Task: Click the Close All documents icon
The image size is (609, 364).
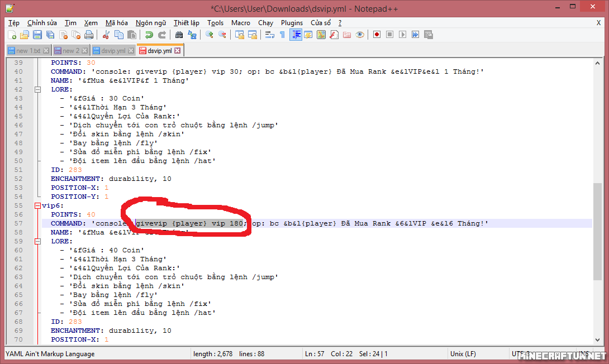Action: 76,35
